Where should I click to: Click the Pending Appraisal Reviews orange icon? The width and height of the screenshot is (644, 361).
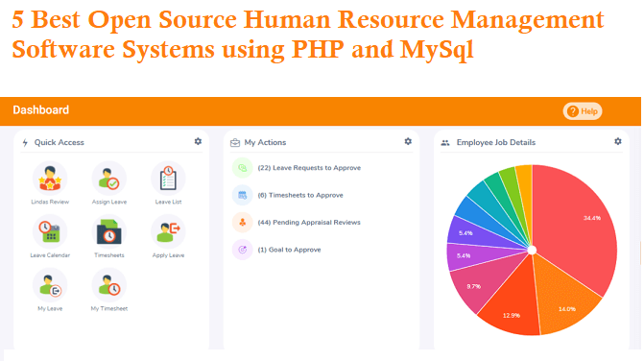242,222
